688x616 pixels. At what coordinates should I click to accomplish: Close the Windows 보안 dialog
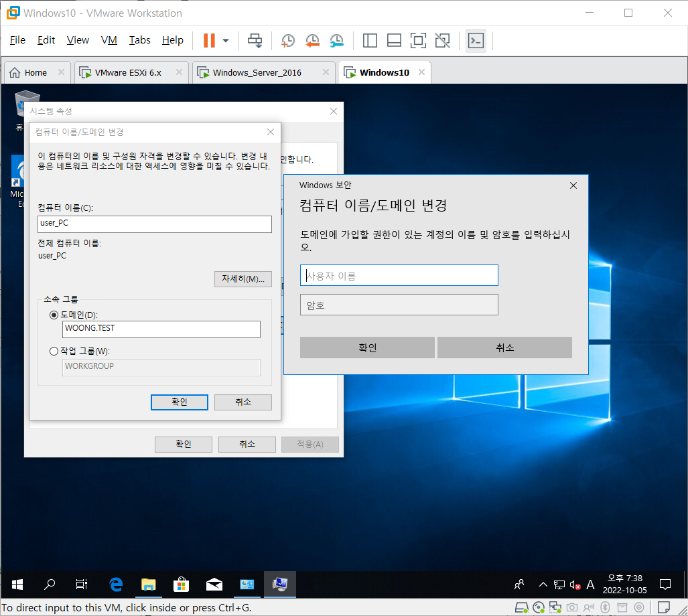tap(573, 186)
